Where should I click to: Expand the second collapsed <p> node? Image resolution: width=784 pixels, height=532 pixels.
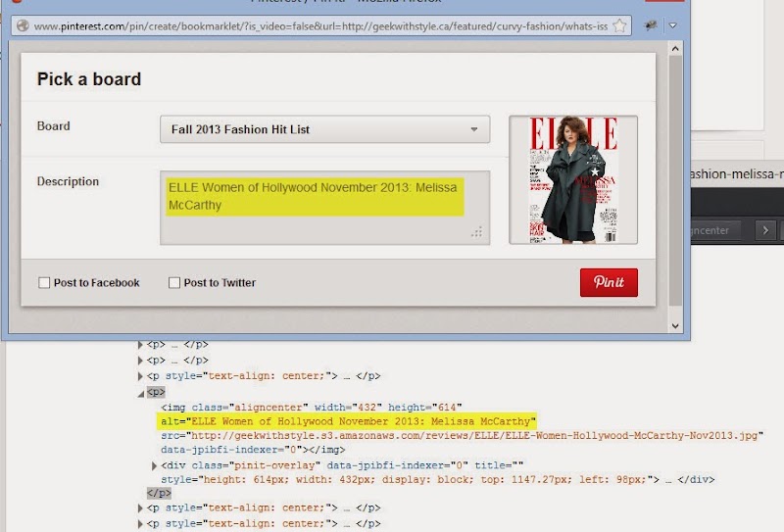coord(140,360)
